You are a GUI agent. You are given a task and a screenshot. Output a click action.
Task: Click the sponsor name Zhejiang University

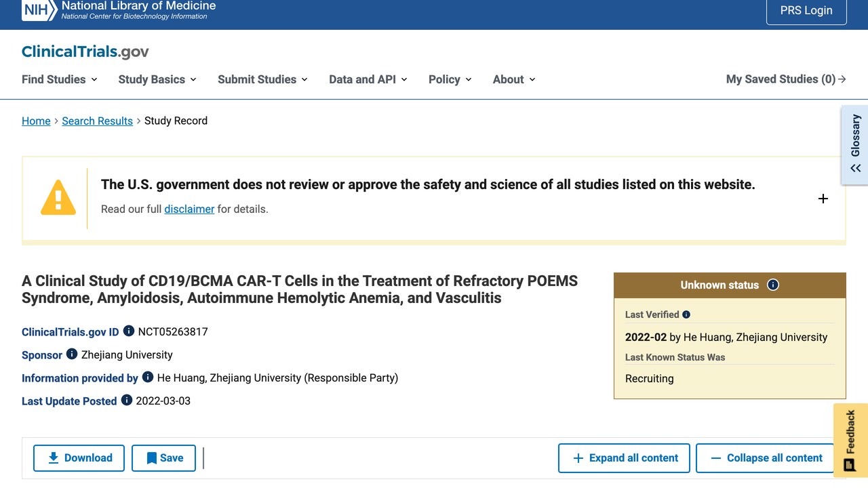(x=127, y=355)
